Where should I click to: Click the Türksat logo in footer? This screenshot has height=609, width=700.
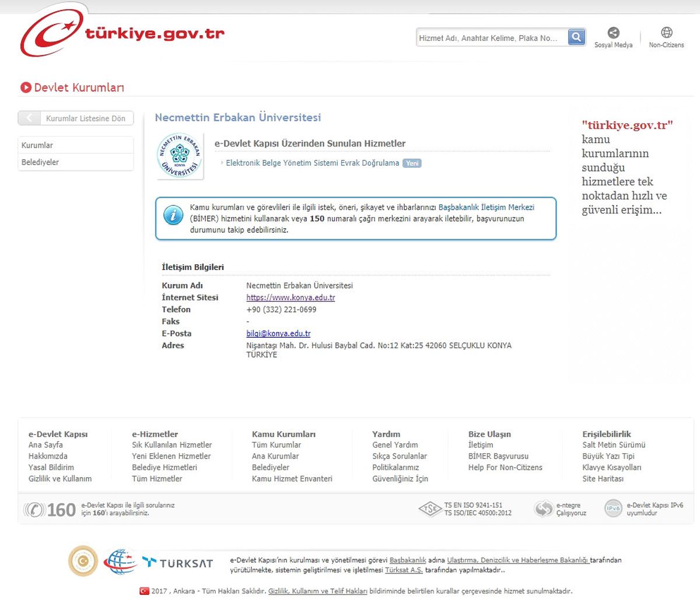coord(177,562)
